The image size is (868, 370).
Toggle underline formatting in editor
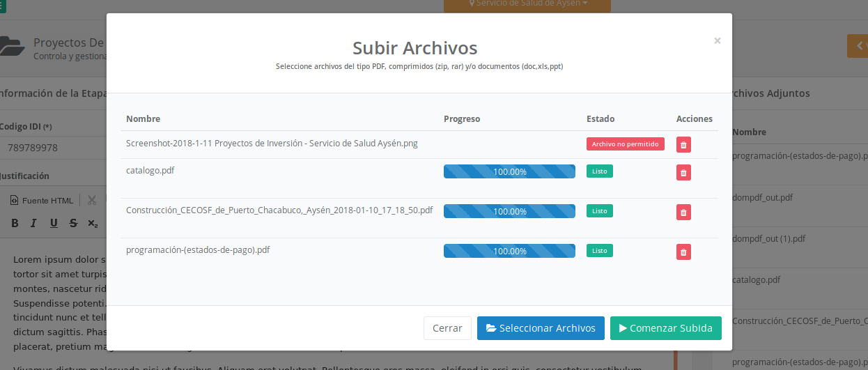(54, 224)
